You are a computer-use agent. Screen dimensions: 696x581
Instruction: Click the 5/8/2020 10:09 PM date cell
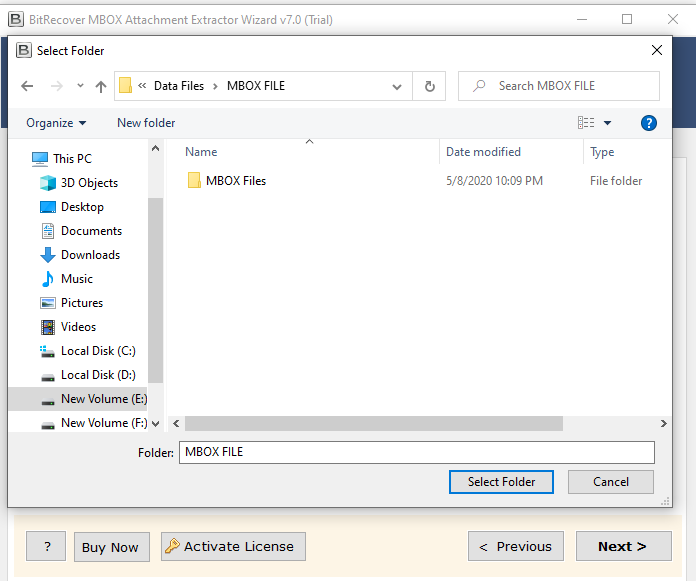click(x=494, y=181)
